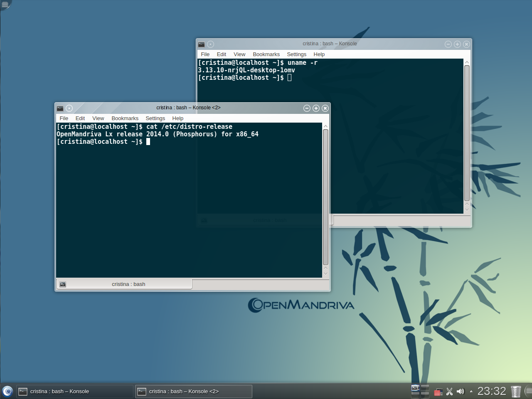Activate 'cristina : bash – Konsole <2>' taskbar button

click(194, 392)
